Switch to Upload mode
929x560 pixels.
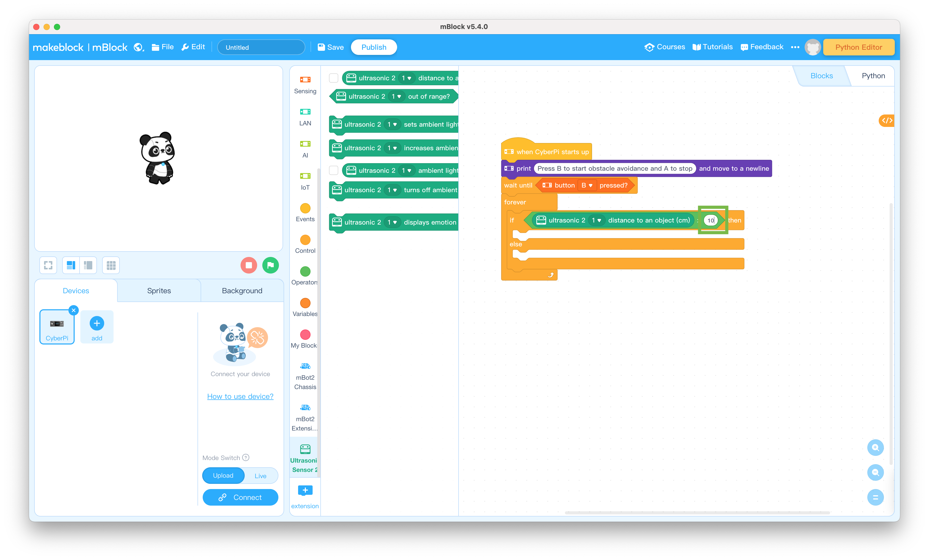click(223, 476)
